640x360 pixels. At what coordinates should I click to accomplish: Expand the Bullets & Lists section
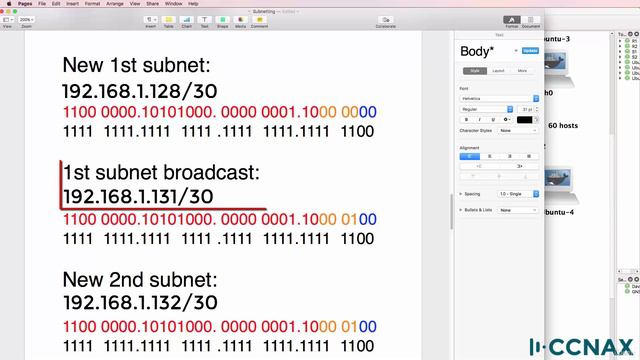click(x=461, y=210)
